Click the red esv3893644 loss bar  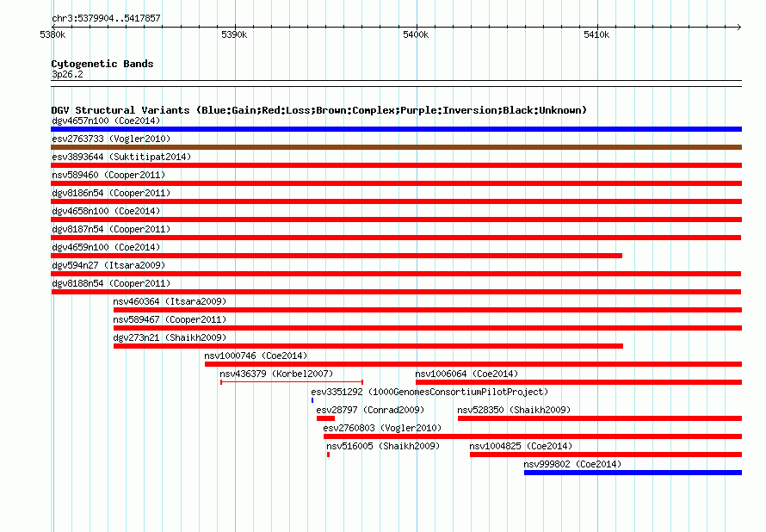[x=396, y=165]
